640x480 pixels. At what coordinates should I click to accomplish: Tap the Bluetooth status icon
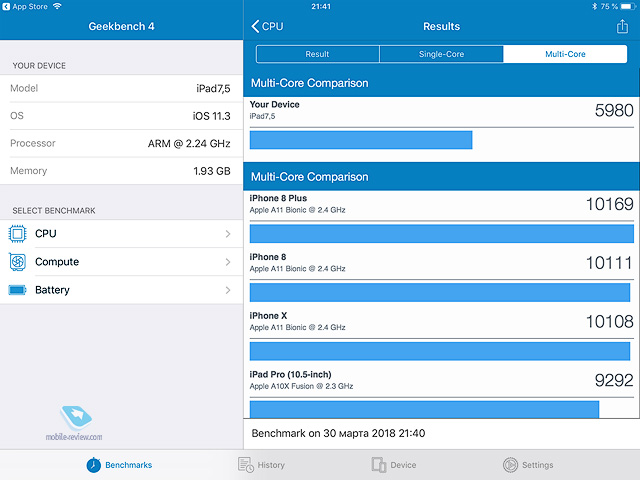pyautogui.click(x=594, y=6)
